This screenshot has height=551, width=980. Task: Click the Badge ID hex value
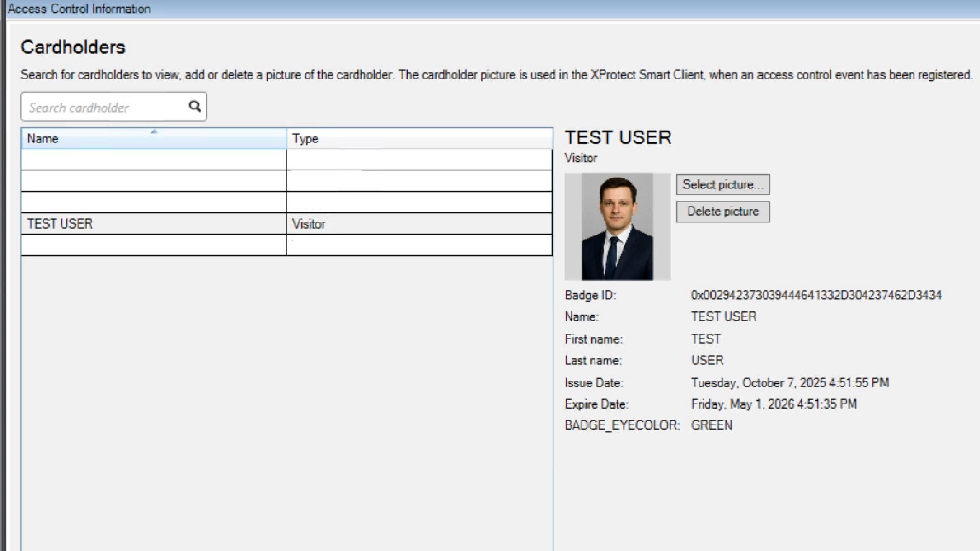point(816,295)
